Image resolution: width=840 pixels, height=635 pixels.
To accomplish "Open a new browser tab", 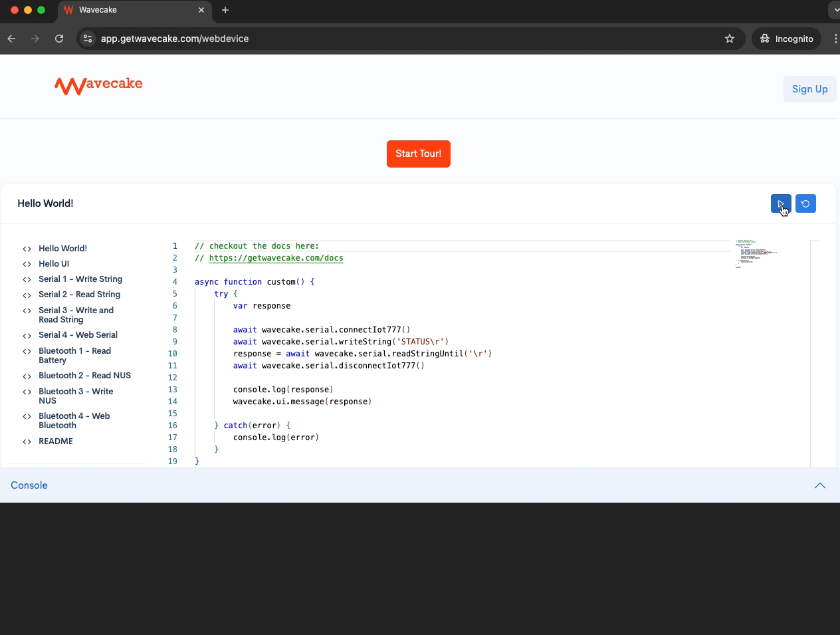I will click(x=225, y=10).
